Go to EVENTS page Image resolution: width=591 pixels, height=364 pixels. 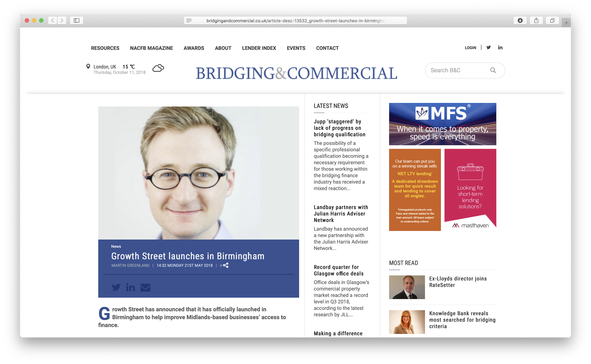point(296,48)
